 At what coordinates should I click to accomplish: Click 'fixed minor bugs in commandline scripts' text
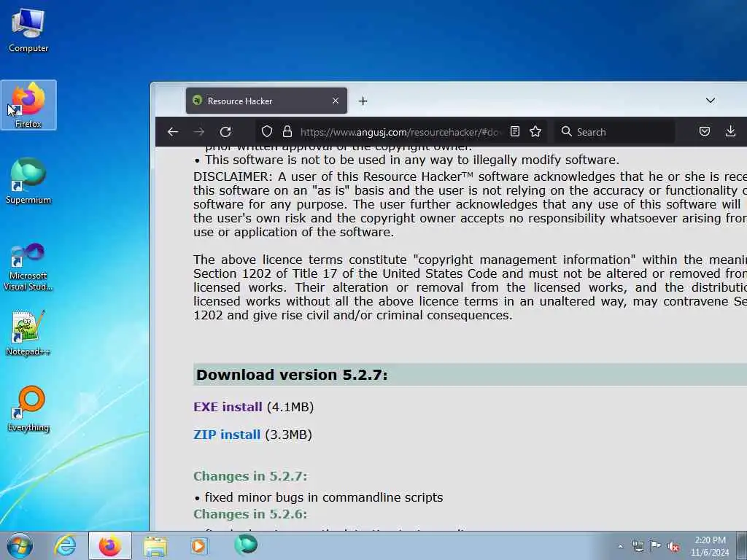pyautogui.click(x=324, y=497)
